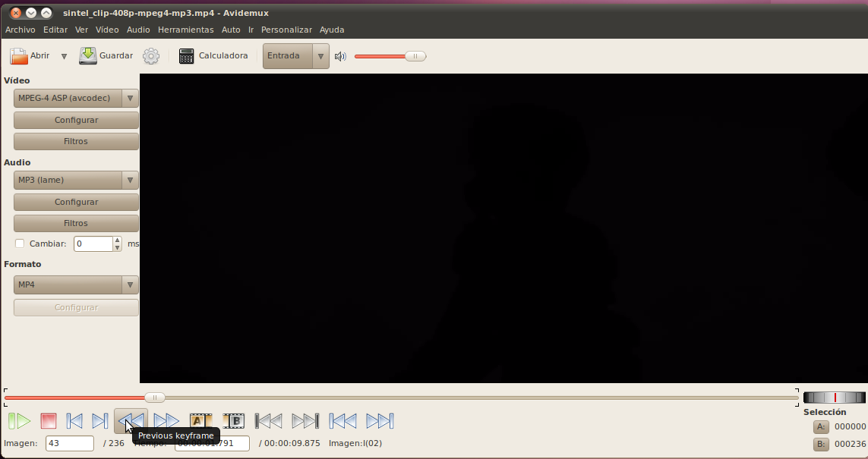Click the Guardar save icon
Viewport: 868px width, 459px height.
88,56
